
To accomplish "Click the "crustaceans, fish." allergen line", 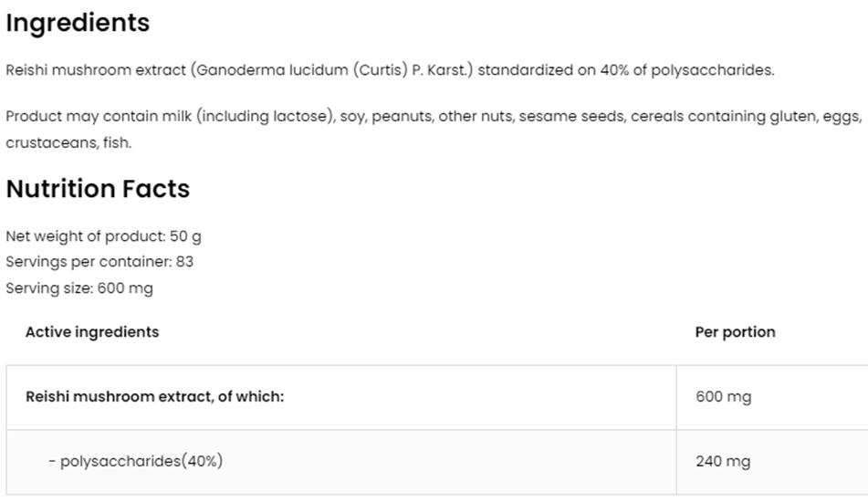I will tap(68, 142).
